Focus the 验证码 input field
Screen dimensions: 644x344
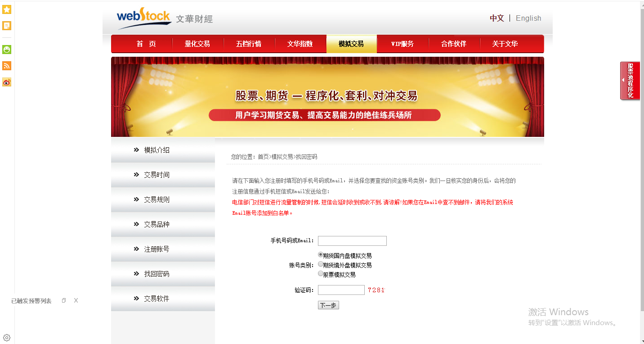point(341,290)
